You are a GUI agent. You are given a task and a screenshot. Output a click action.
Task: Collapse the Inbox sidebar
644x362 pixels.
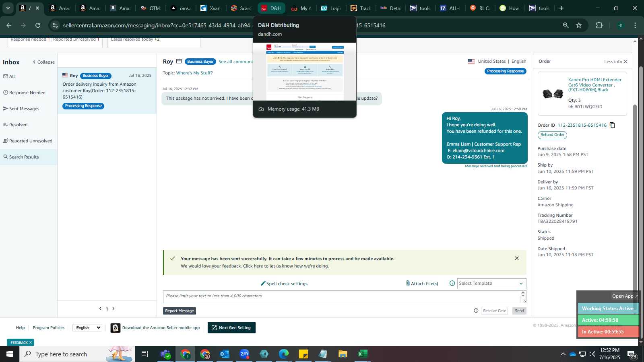(x=43, y=62)
